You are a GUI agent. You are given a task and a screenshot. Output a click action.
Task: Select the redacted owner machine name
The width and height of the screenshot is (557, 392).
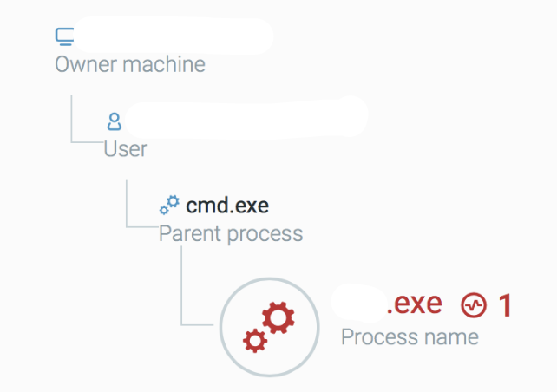click(x=174, y=36)
